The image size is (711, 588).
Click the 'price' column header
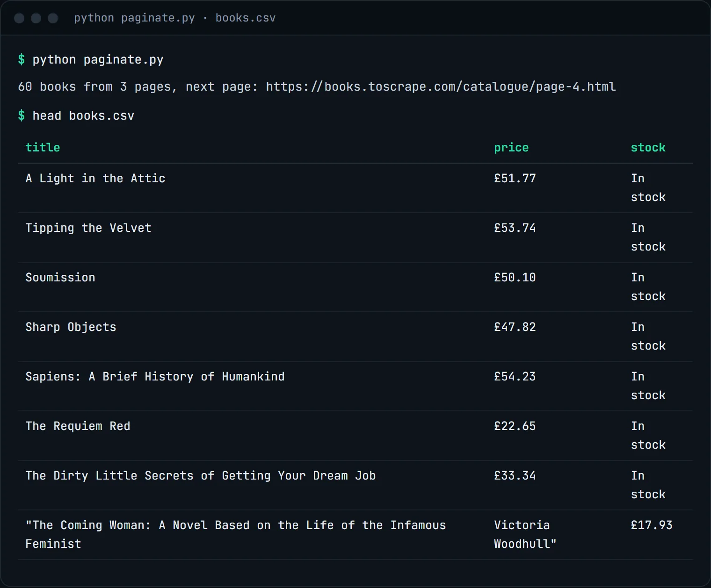(511, 148)
